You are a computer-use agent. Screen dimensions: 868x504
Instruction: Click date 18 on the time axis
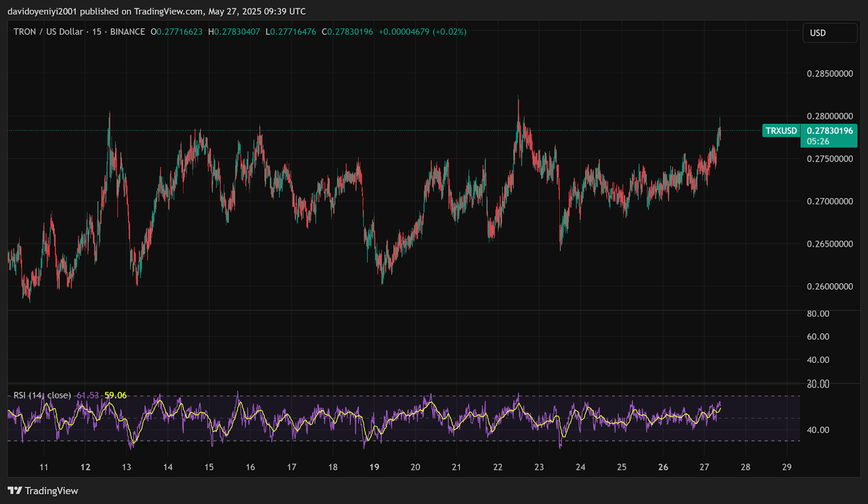tap(333, 467)
